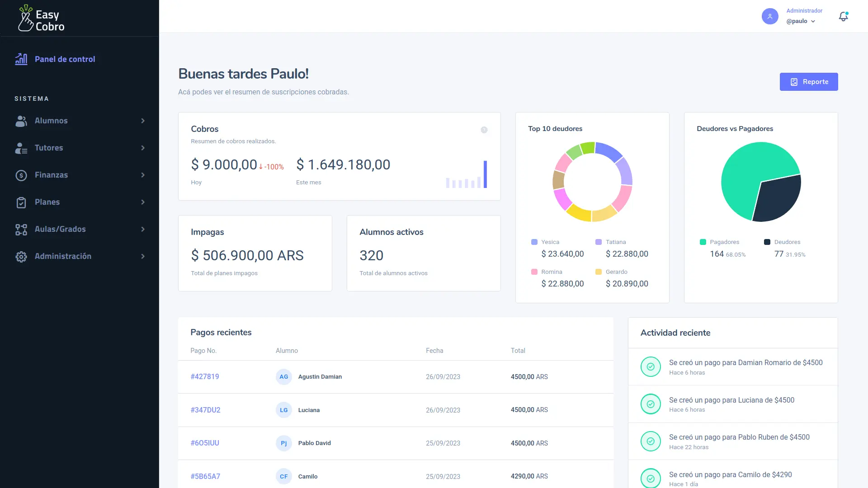Expand the Administración menu chevron

(143, 257)
